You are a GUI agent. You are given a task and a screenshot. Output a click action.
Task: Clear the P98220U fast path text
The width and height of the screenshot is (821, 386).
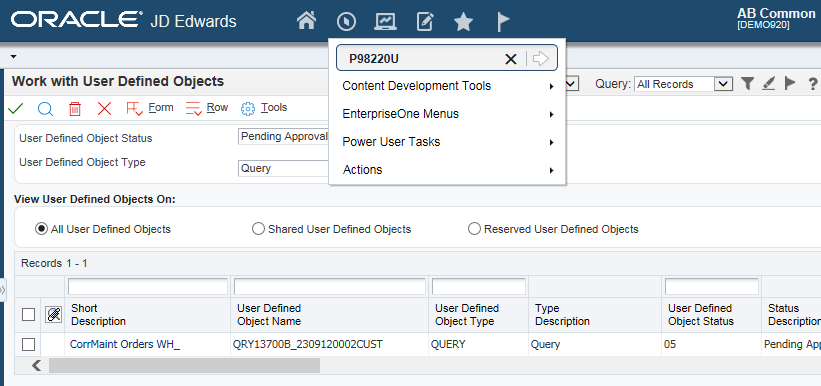click(511, 59)
